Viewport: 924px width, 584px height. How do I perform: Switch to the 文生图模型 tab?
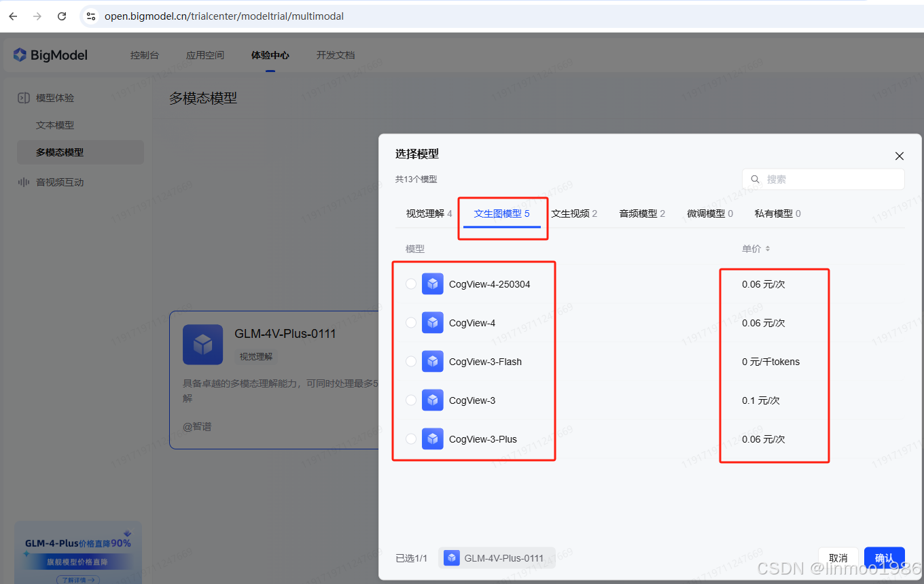[501, 213]
